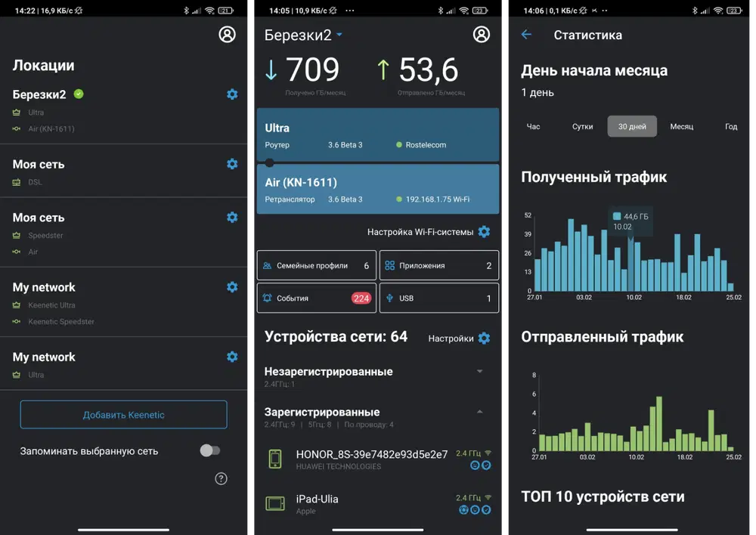Image resolution: width=756 pixels, height=535 pixels.
Task: Open gear for last My network Ultra
Action: point(232,357)
